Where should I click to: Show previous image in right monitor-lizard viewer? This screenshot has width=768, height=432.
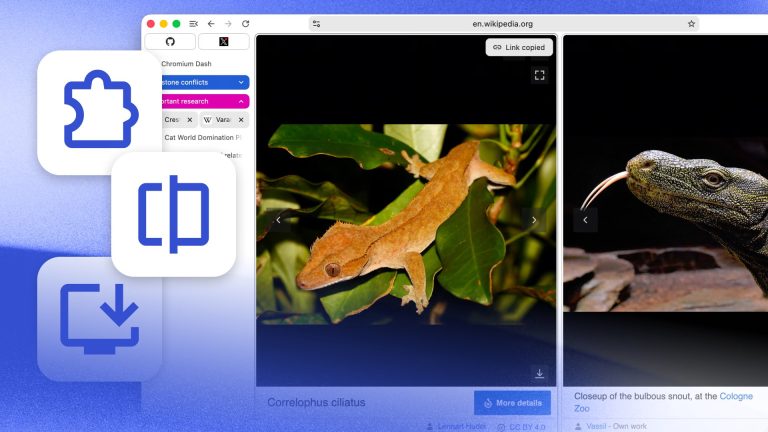coord(585,220)
